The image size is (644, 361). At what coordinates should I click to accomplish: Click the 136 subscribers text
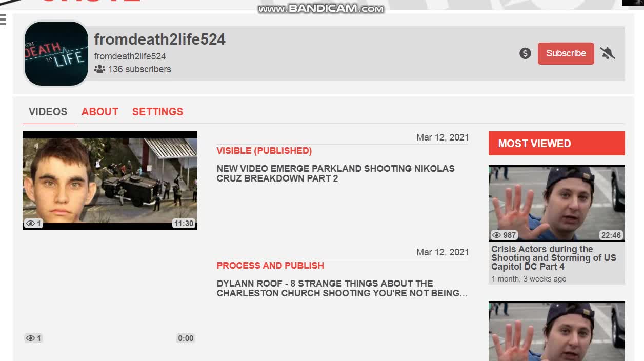point(139,69)
